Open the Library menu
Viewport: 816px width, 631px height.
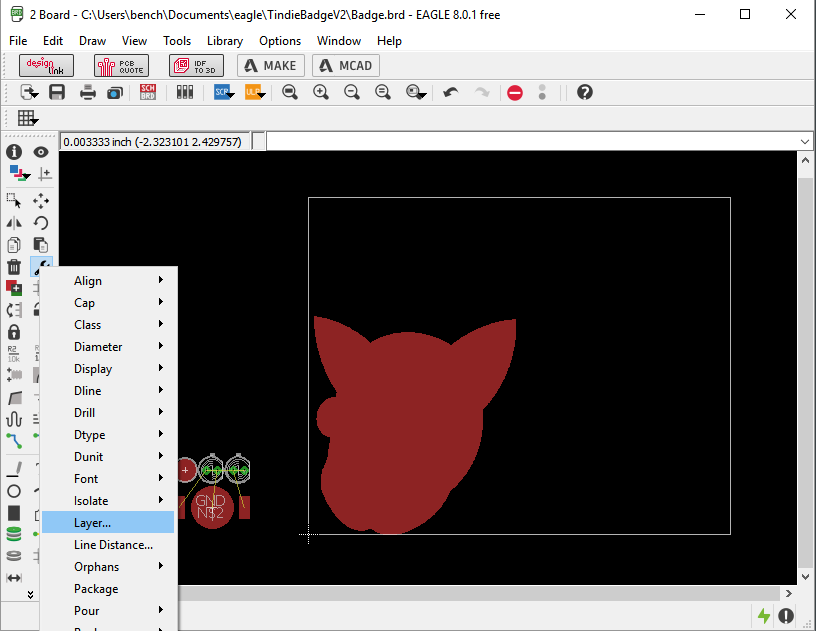pyautogui.click(x=224, y=41)
